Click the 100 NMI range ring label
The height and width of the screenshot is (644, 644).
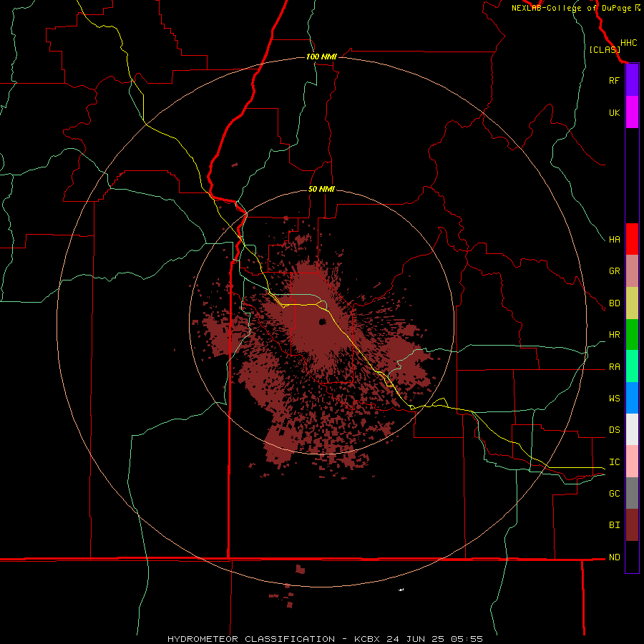click(321, 57)
